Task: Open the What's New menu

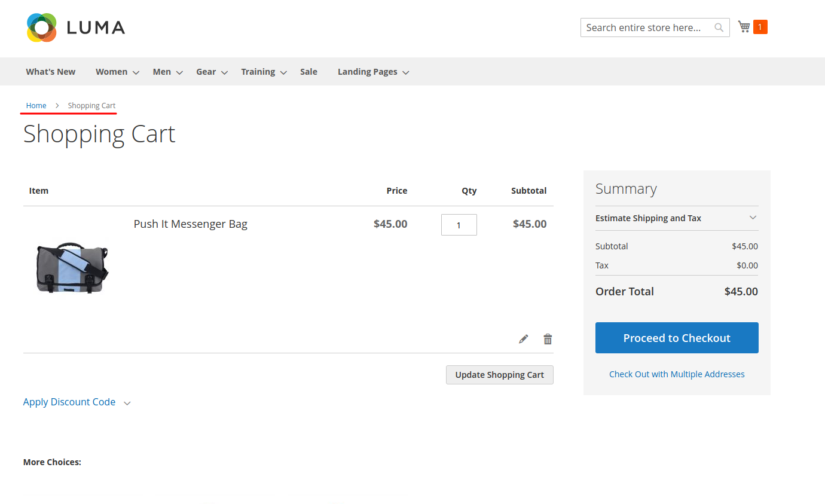Action: click(50, 71)
